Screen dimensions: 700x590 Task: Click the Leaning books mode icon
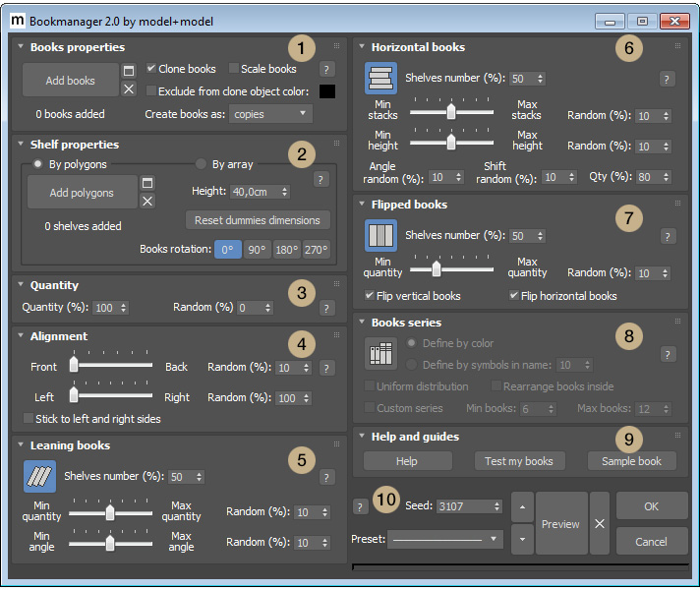coord(39,476)
